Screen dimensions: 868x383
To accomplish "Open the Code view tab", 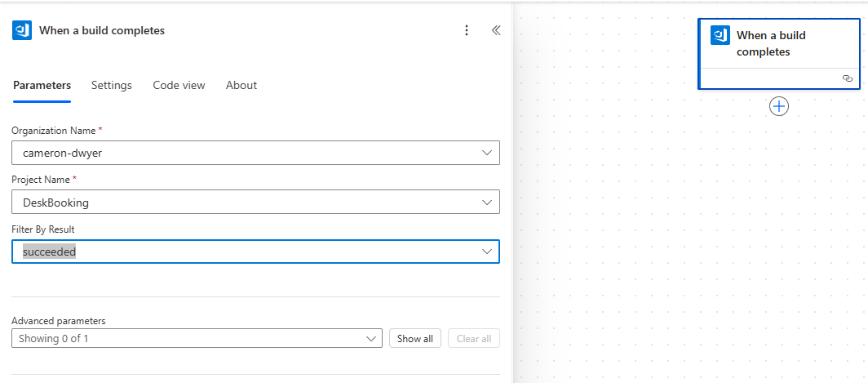I will [x=179, y=85].
